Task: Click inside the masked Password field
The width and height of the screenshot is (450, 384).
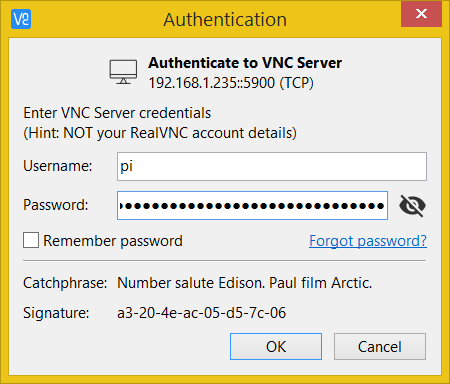Action: (252, 206)
